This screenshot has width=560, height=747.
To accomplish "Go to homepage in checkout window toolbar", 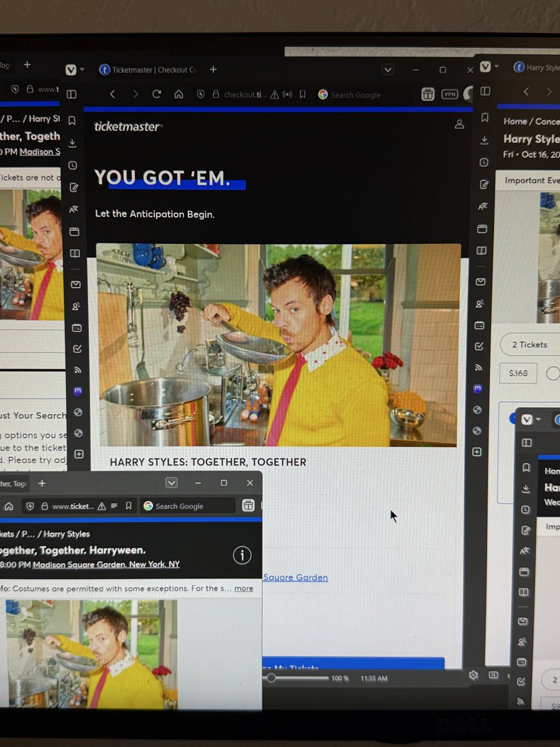I will point(179,95).
